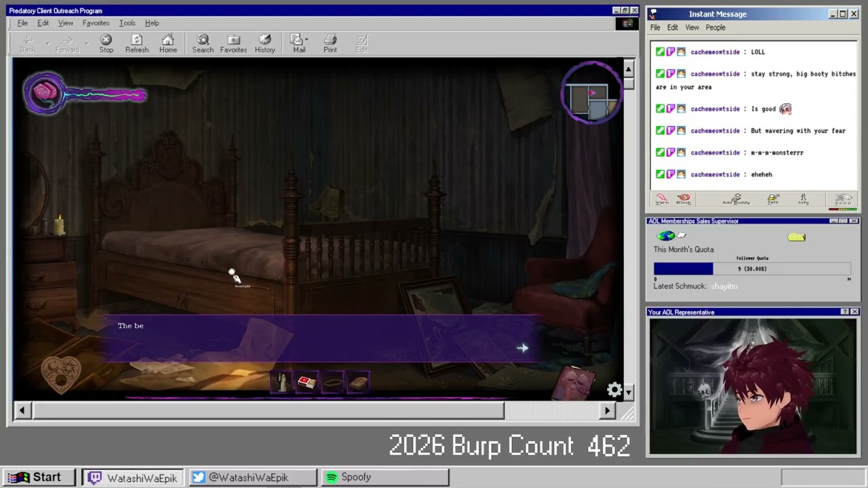Click the Twitch WatashiWaEpik taskbar button
The image size is (868, 488).
134,478
